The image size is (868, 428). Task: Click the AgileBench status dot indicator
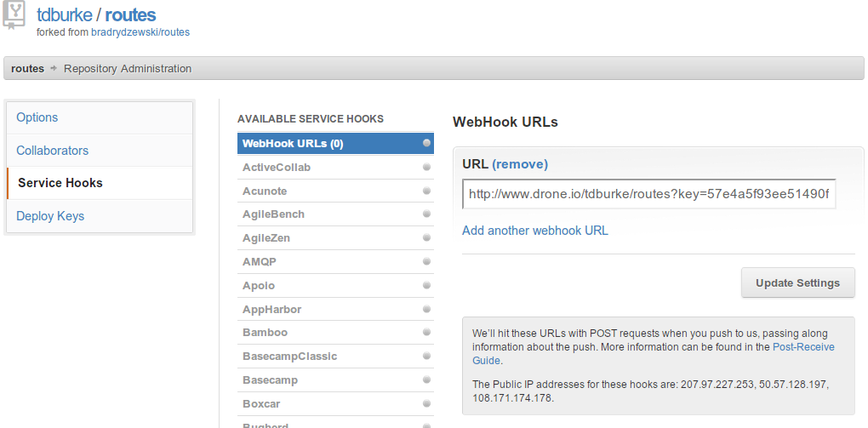[x=426, y=214]
